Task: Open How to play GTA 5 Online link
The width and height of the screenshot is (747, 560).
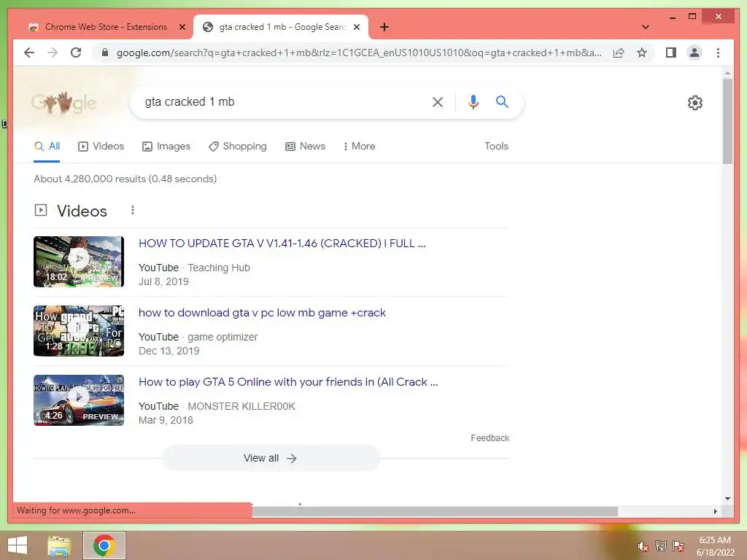Action: (x=288, y=382)
